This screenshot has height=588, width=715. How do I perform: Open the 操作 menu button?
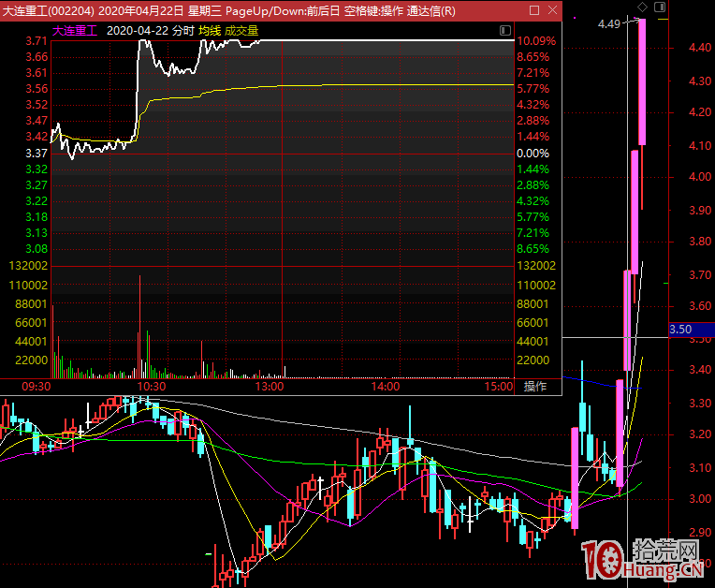point(535,387)
